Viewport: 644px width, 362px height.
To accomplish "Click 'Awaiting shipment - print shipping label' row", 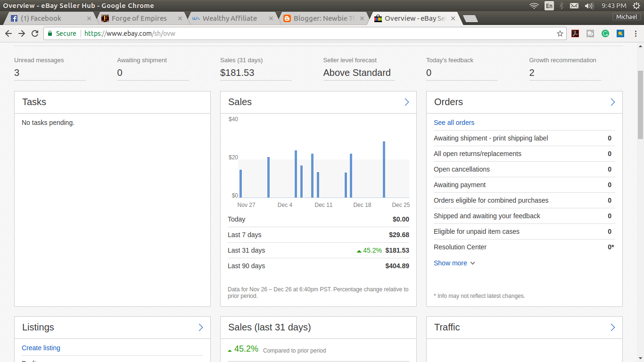I will pos(524,138).
